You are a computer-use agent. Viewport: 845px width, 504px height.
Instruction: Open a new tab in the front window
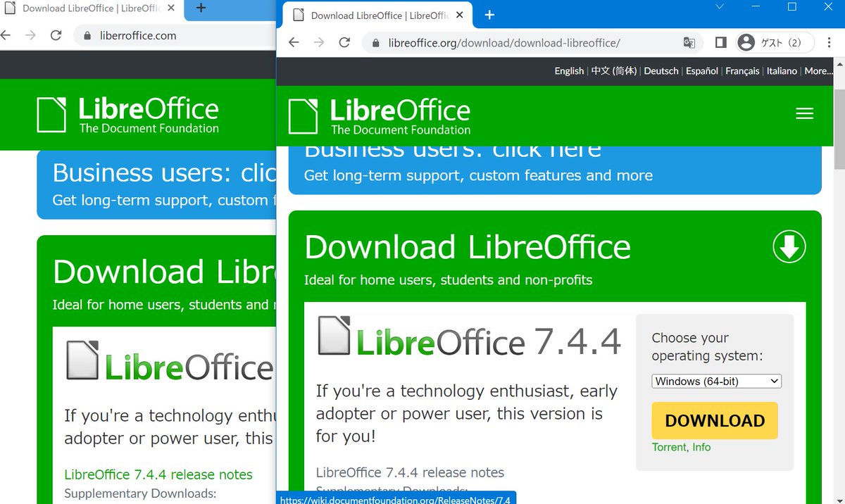click(x=490, y=15)
